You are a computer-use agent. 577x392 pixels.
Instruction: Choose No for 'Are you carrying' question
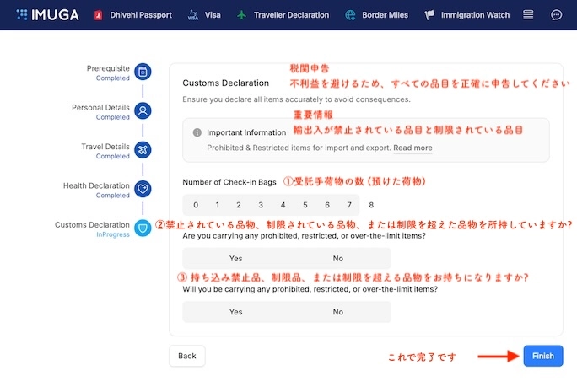pos(337,258)
